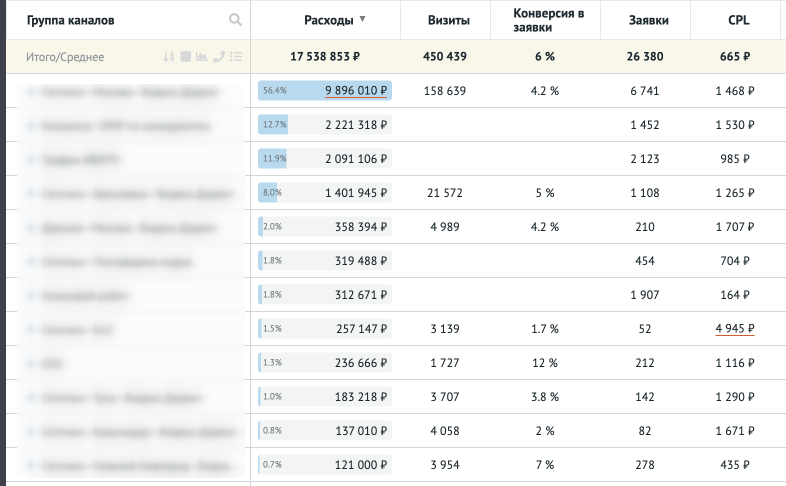Expand the row with 2 221 318 ₽ spend

point(31,126)
